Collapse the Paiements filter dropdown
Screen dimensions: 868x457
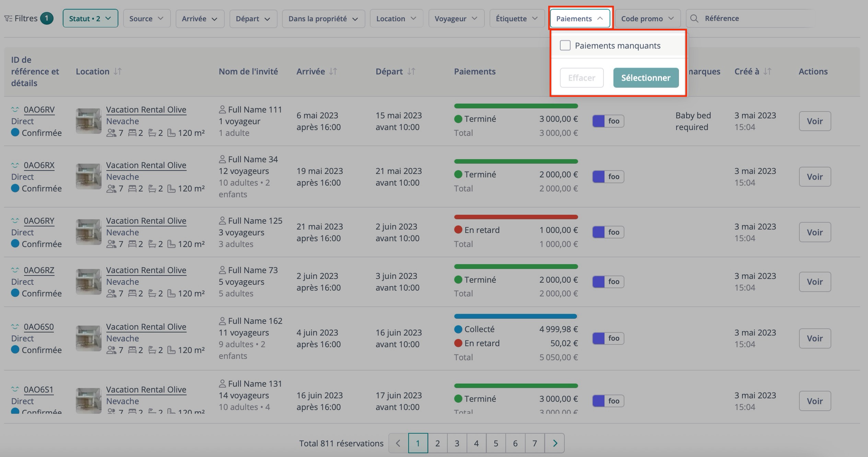click(580, 18)
